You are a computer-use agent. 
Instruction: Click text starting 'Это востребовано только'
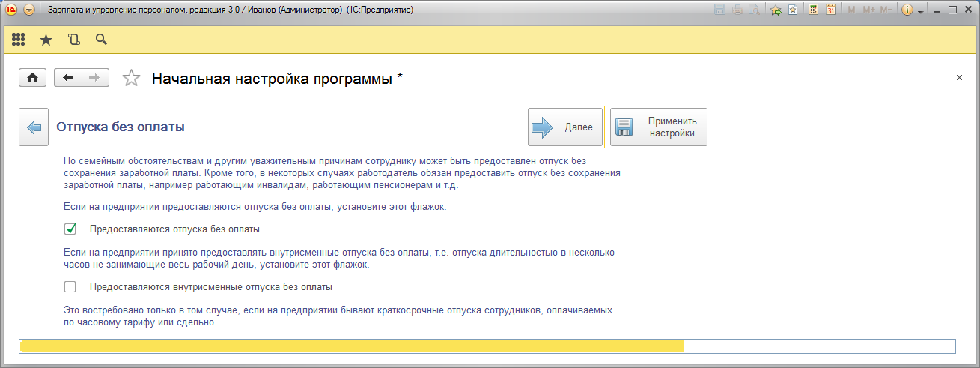point(338,316)
